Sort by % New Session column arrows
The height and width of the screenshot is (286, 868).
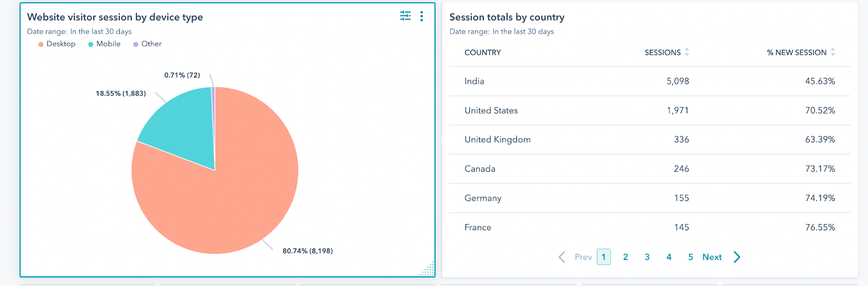coord(833,52)
